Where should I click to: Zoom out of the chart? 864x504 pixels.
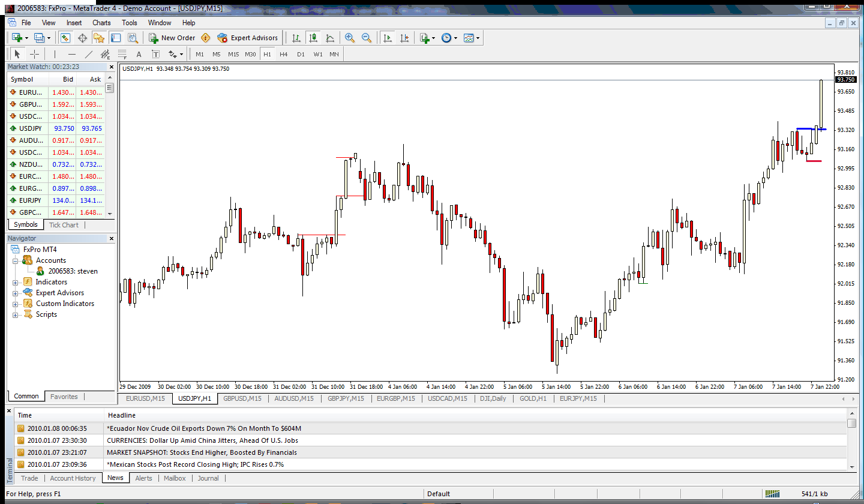point(367,38)
